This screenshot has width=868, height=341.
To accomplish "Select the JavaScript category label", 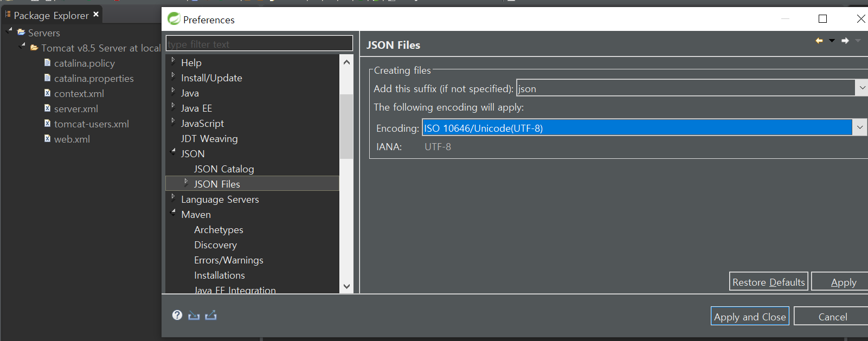I will (202, 124).
